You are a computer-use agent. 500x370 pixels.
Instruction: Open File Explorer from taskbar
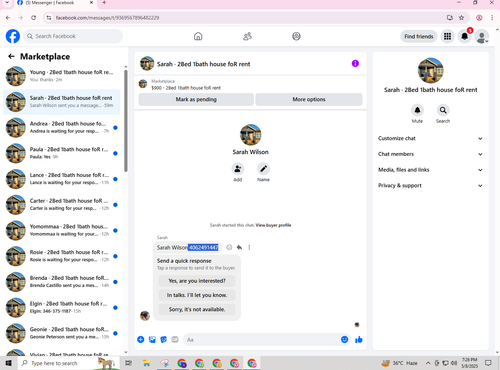pyautogui.click(x=147, y=363)
